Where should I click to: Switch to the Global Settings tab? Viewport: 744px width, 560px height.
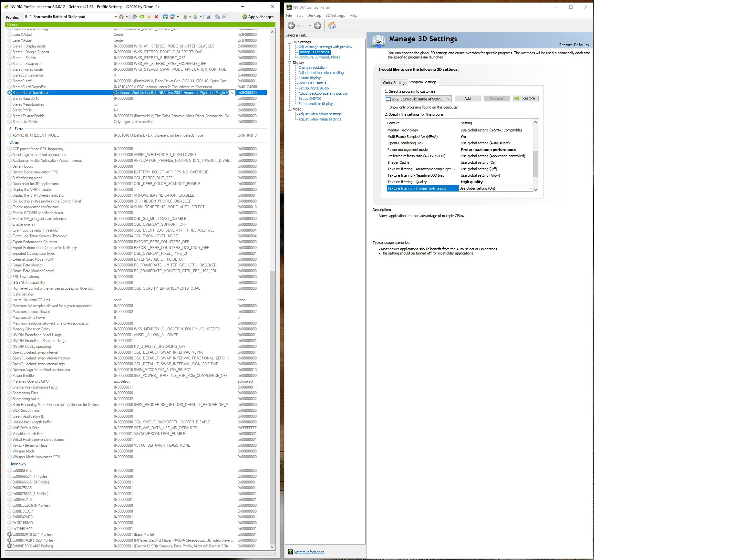tap(394, 83)
